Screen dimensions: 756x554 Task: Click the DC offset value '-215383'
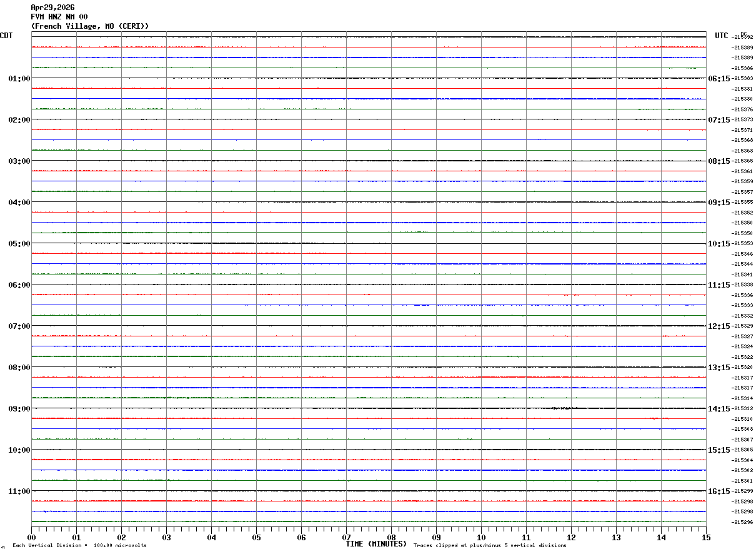pos(742,78)
